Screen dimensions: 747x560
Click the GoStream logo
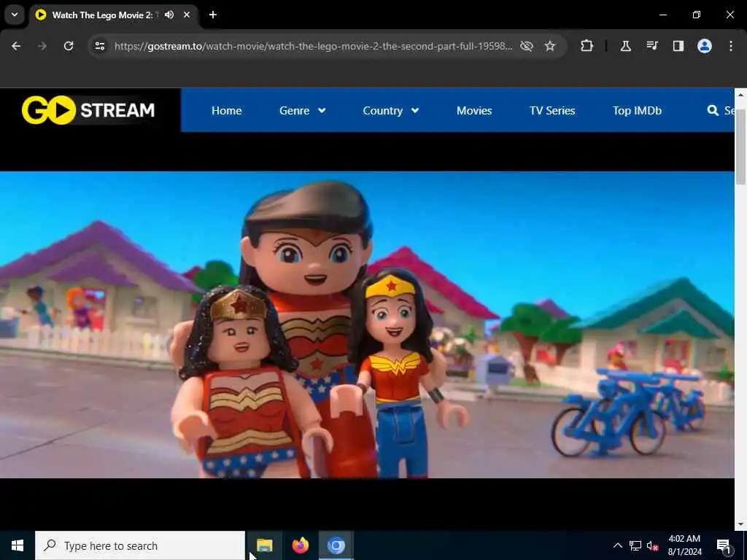88,110
